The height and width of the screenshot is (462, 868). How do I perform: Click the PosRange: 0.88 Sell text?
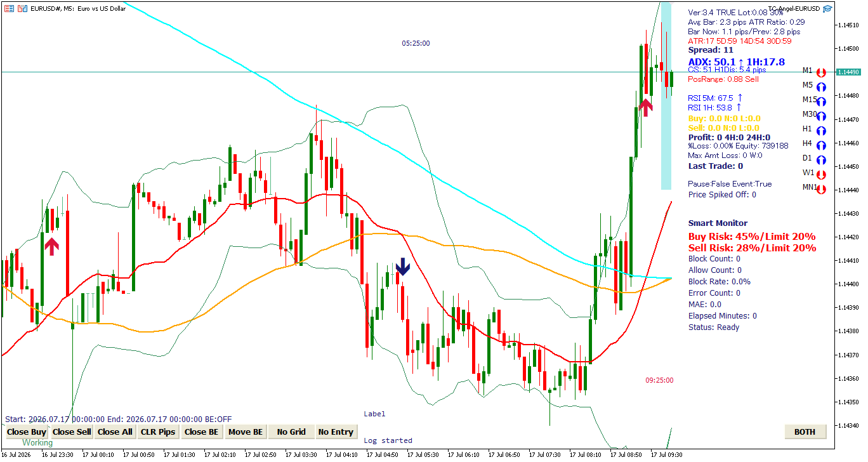[723, 79]
